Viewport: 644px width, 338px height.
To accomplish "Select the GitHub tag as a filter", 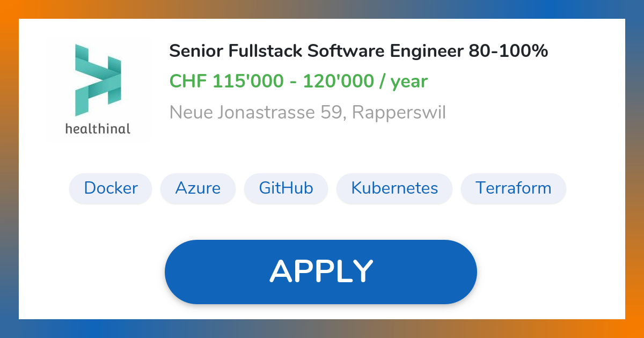I will tap(286, 188).
